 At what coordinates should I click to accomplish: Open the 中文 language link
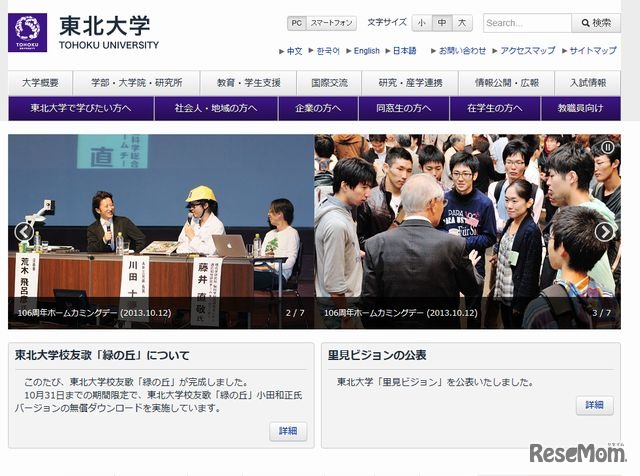[x=294, y=51]
